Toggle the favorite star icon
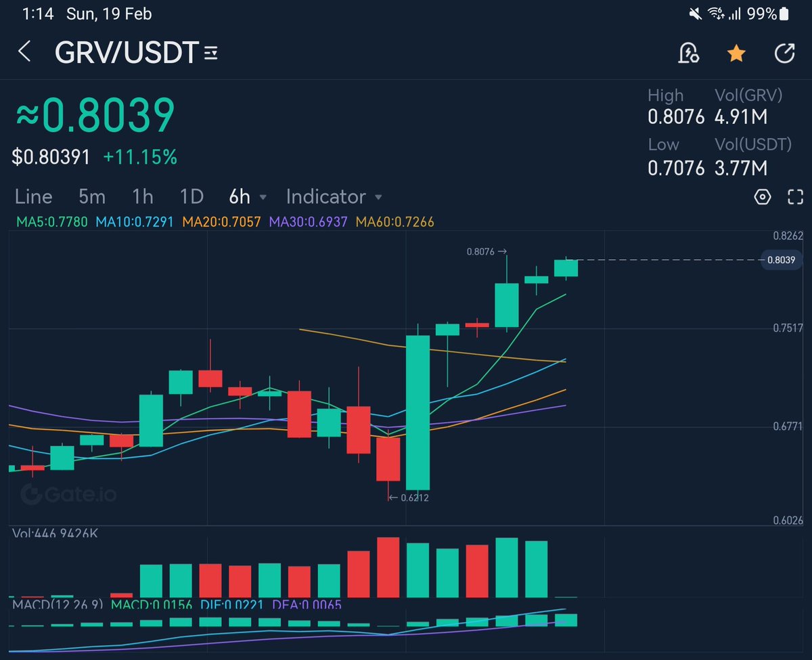The image size is (812, 660). click(736, 53)
